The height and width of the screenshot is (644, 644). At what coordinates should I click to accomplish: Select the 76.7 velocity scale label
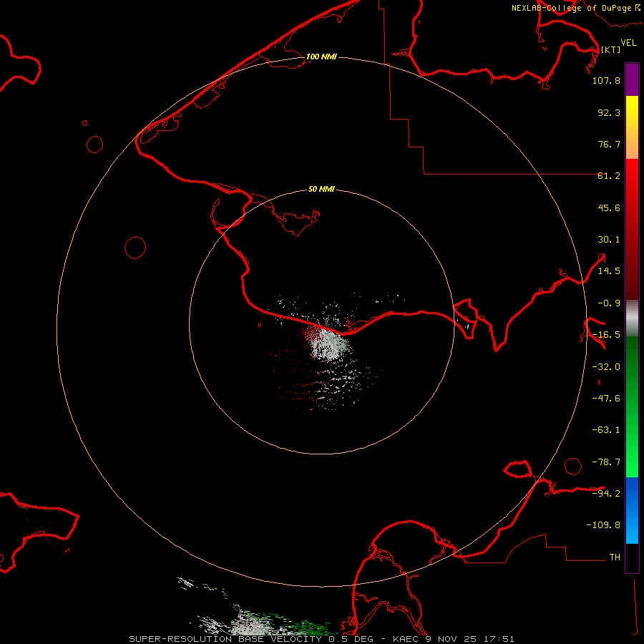click(x=609, y=144)
